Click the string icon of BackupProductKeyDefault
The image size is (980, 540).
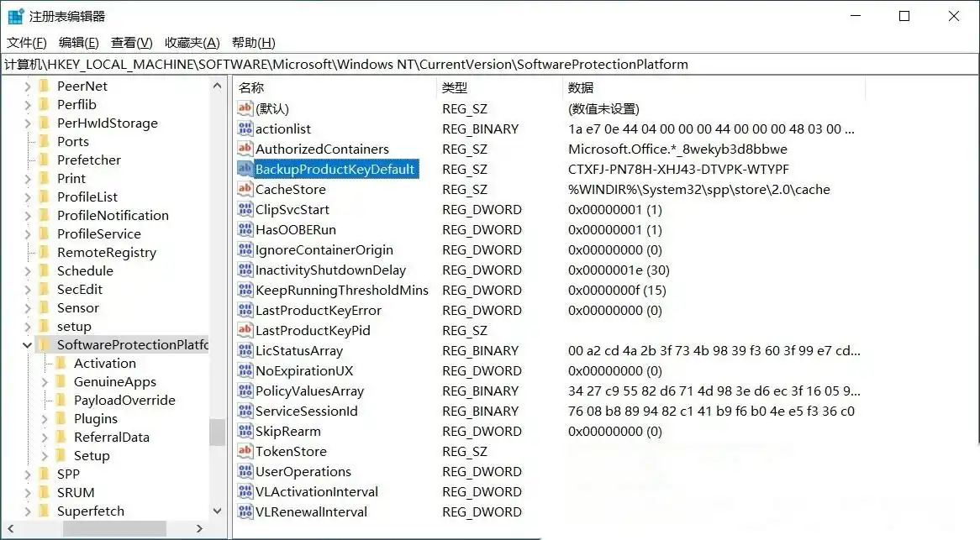pyautogui.click(x=245, y=169)
